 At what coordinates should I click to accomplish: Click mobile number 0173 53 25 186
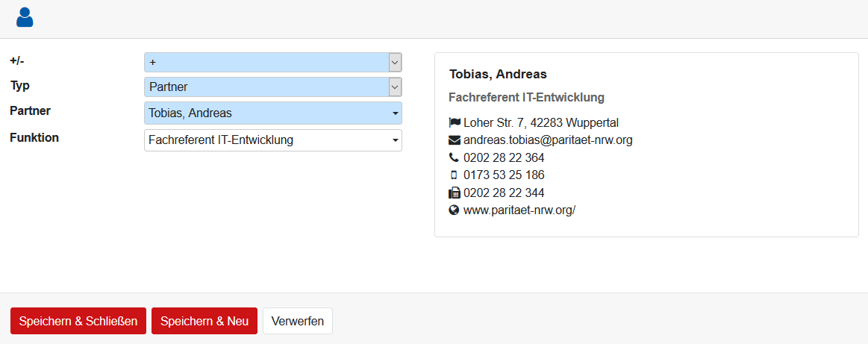(x=504, y=175)
